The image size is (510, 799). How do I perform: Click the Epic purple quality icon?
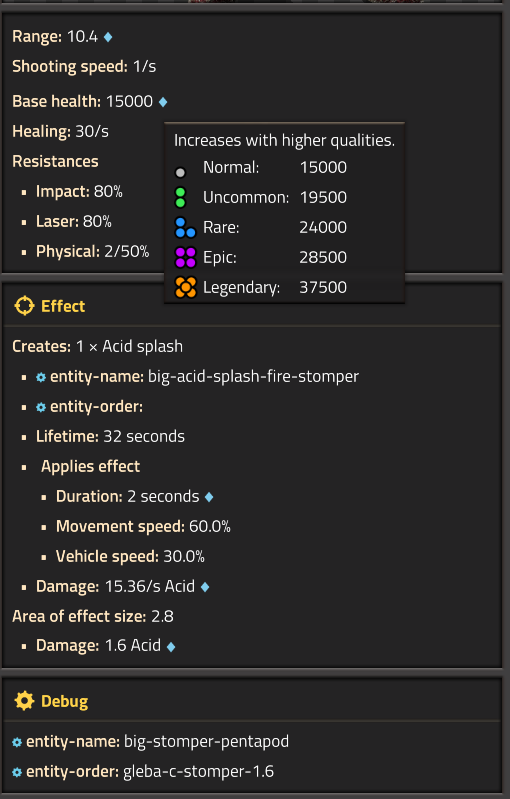click(185, 257)
